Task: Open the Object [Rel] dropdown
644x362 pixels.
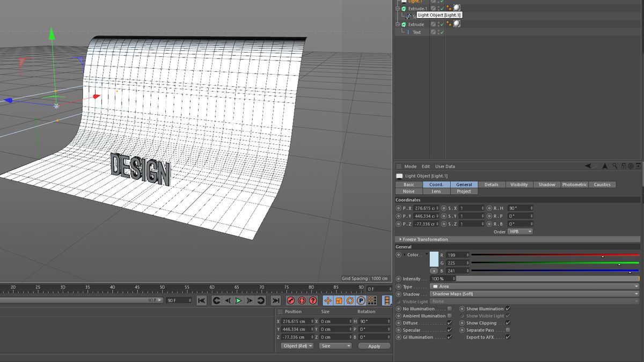Action: pos(296,346)
